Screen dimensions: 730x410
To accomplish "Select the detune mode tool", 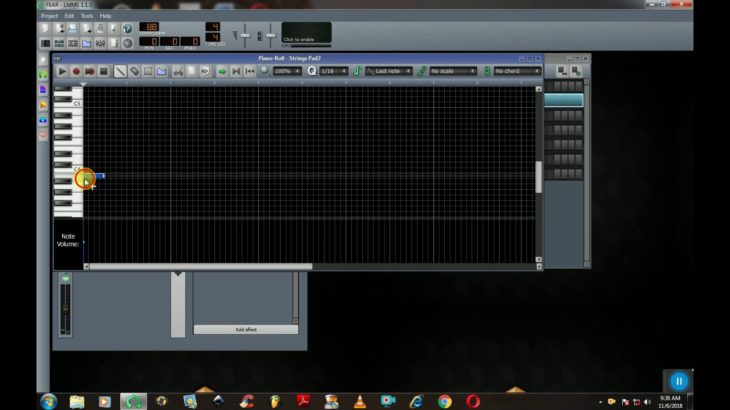I will coord(162,71).
